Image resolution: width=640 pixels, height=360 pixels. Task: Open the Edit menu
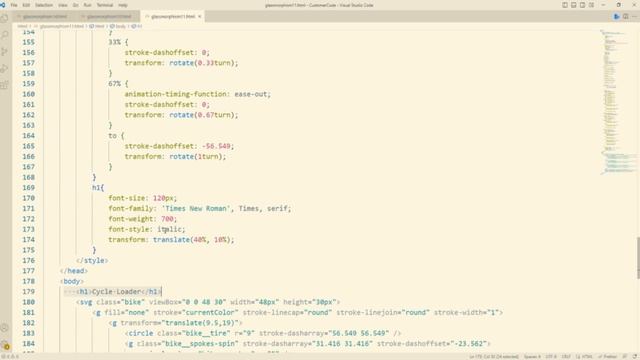pyautogui.click(x=26, y=5)
